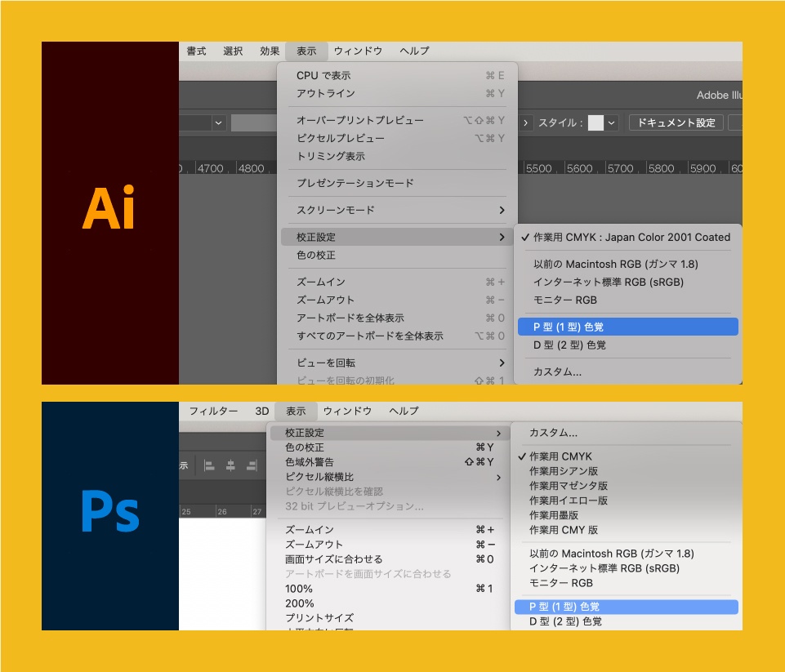
Task: Select P 型 (1 型) 色覚 in Photoshop
Action: [x=627, y=607]
